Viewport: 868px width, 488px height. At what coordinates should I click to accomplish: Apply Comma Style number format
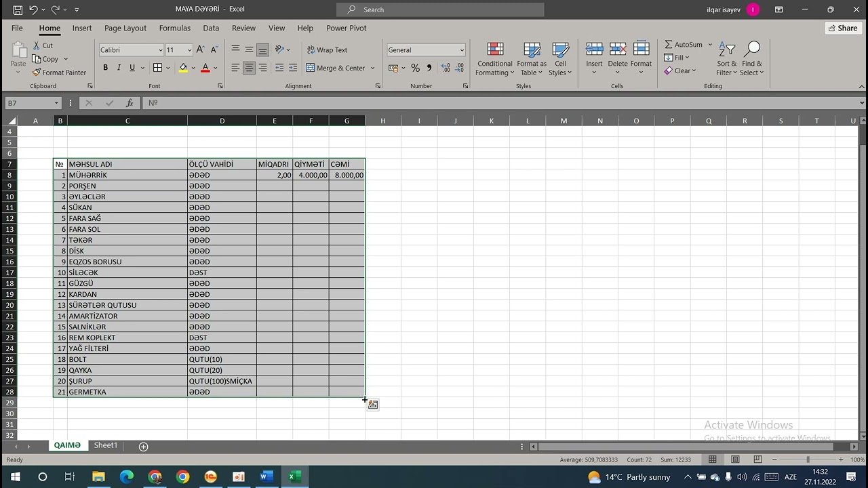click(x=429, y=68)
